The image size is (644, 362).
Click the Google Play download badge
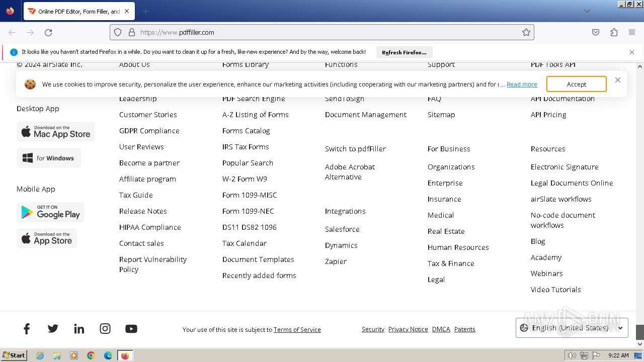coord(50,212)
